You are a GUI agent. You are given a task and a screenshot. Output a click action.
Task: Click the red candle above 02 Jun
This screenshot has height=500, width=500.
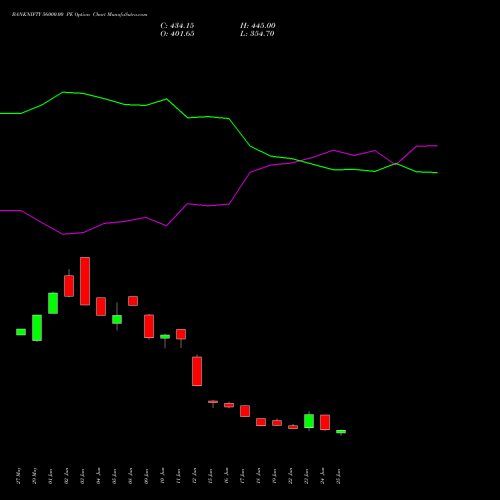tap(69, 286)
